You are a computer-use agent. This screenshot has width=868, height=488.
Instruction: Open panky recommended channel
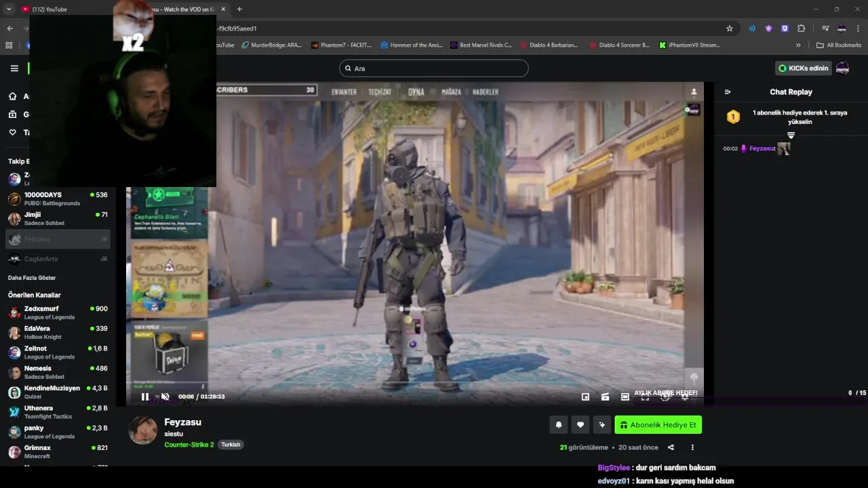[x=58, y=432]
